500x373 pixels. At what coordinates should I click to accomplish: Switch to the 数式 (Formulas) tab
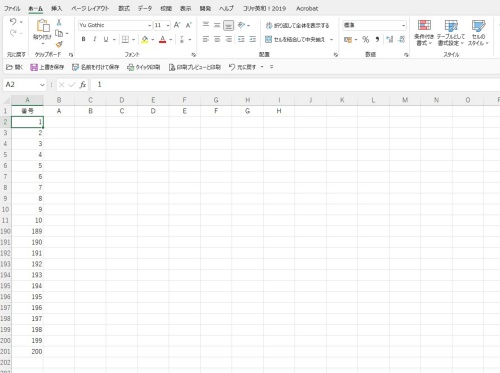[x=124, y=8]
